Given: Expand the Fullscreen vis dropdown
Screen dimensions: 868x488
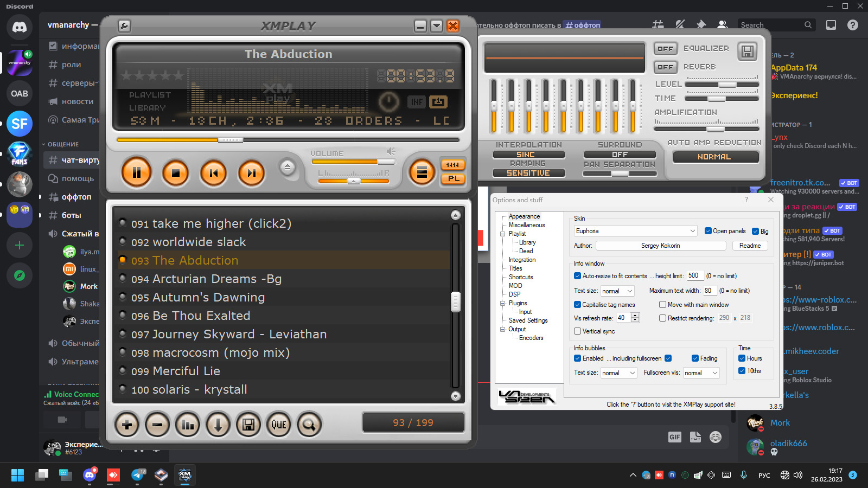Looking at the screenshot, I should (701, 373).
